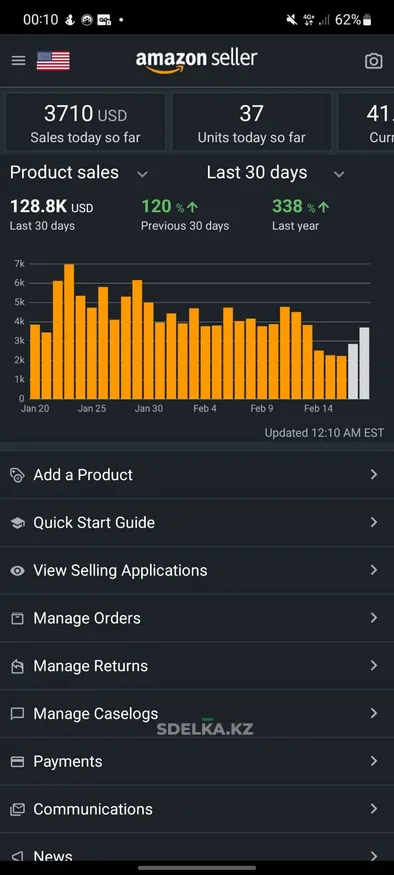Tap the Add a Product tag icon
The image size is (394, 875).
(17, 475)
